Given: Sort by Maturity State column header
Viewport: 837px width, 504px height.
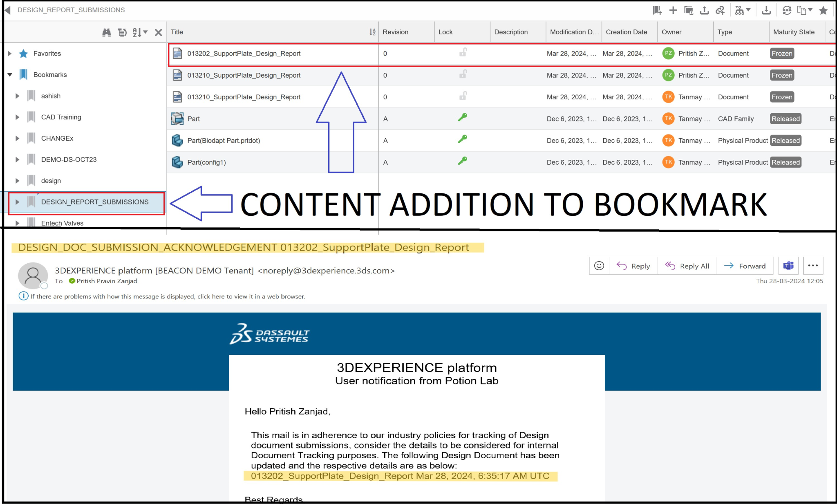Looking at the screenshot, I should click(794, 32).
